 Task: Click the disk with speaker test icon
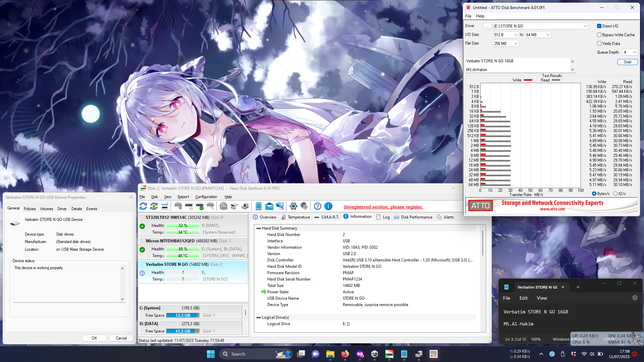(x=178, y=206)
